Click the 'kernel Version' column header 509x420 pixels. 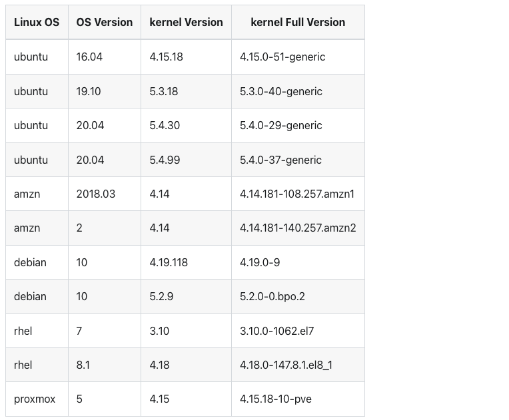click(186, 22)
